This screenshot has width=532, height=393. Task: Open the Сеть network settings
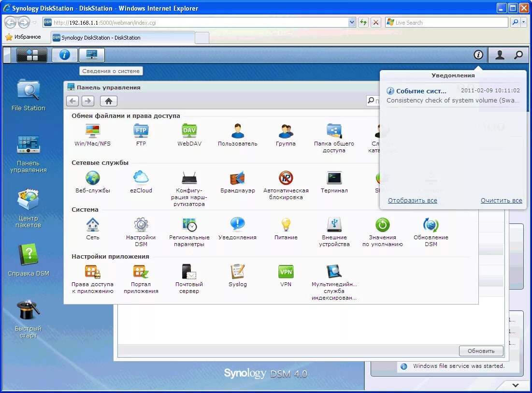tap(93, 228)
